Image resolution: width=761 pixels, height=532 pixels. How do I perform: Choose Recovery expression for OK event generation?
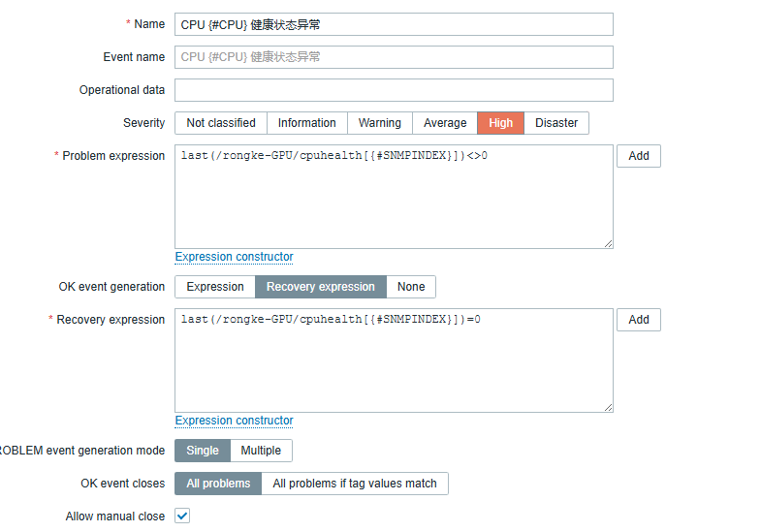[x=320, y=287]
